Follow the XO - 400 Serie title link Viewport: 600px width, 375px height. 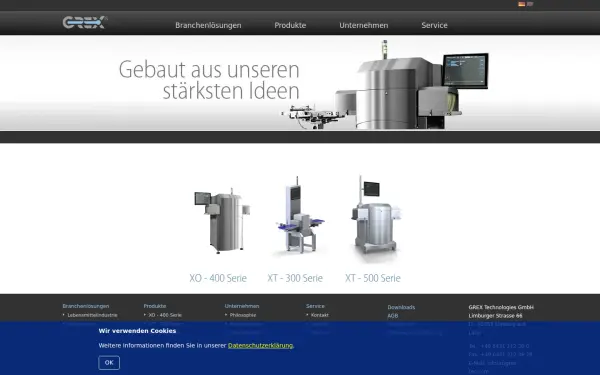[x=218, y=278]
